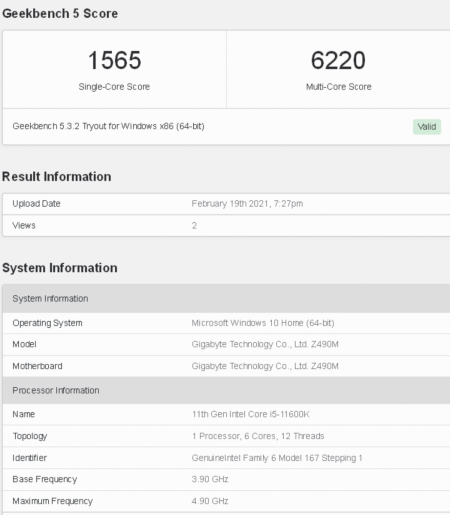Click the Geekbench 5 Score heading
Viewport: 450px width, 515px height.
click(60, 14)
